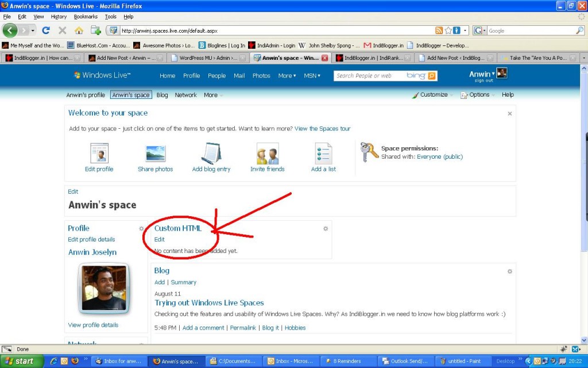Click Anwin Joselyn profile photo
The image size is (588, 368).
(104, 288)
